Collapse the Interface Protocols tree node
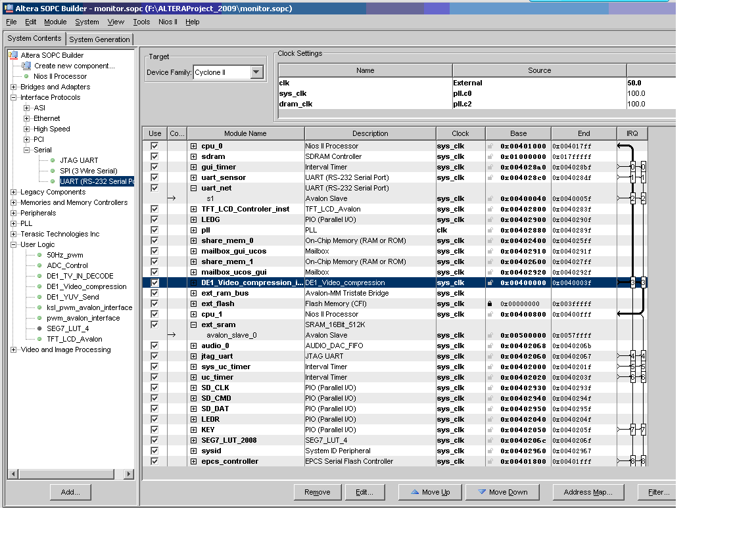Screen dimensions: 756x559 tap(14, 97)
